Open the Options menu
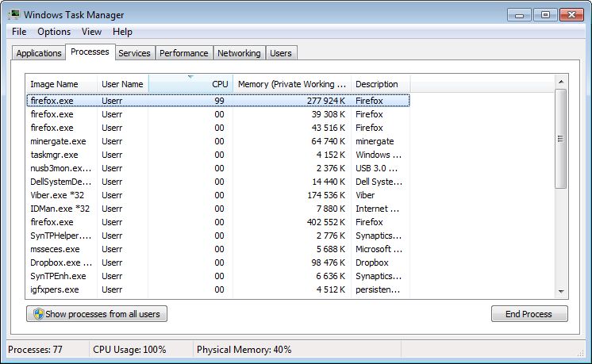Image resolution: width=592 pixels, height=364 pixels. [x=54, y=32]
